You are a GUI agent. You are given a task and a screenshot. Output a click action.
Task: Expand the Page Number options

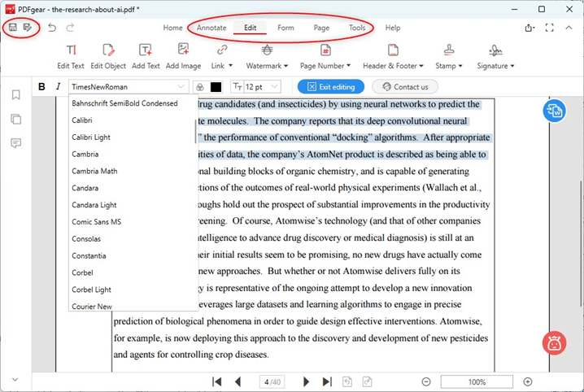[325, 56]
